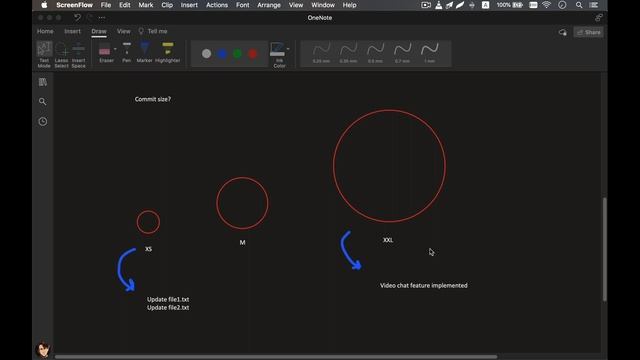The width and height of the screenshot is (640, 360).
Task: Set pen thickness to 0.35 mm
Action: (x=348, y=53)
